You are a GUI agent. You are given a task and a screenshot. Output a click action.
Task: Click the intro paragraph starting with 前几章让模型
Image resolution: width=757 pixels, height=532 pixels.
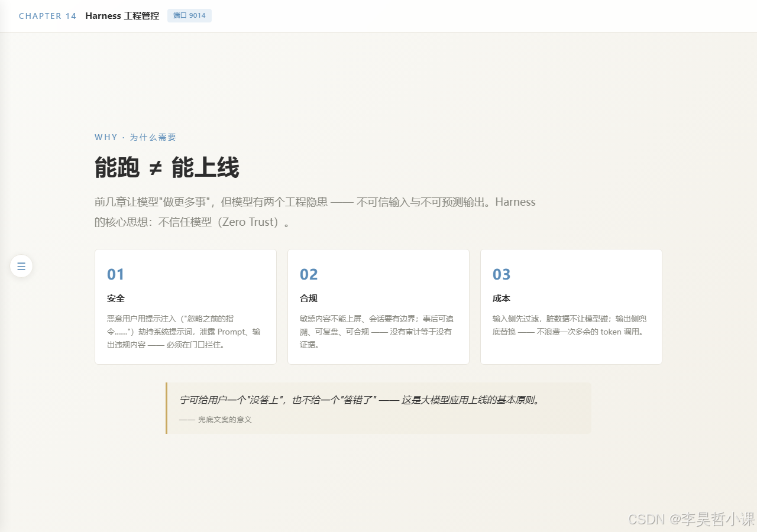coord(315,212)
